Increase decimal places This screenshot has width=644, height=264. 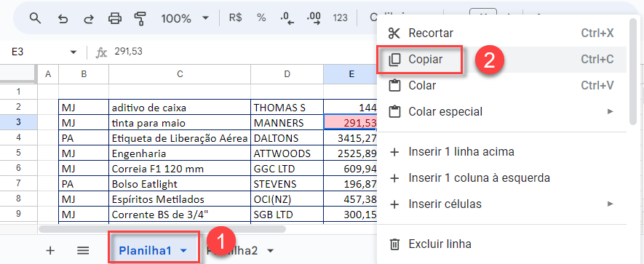314,18
